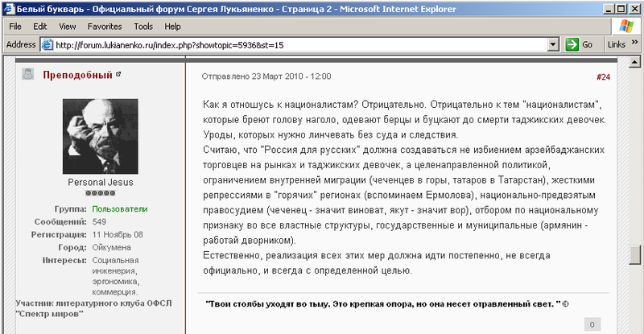Image resolution: width=644 pixels, height=334 pixels.
Task: Click the user status icon left of Преподобный
Action: (x=28, y=74)
